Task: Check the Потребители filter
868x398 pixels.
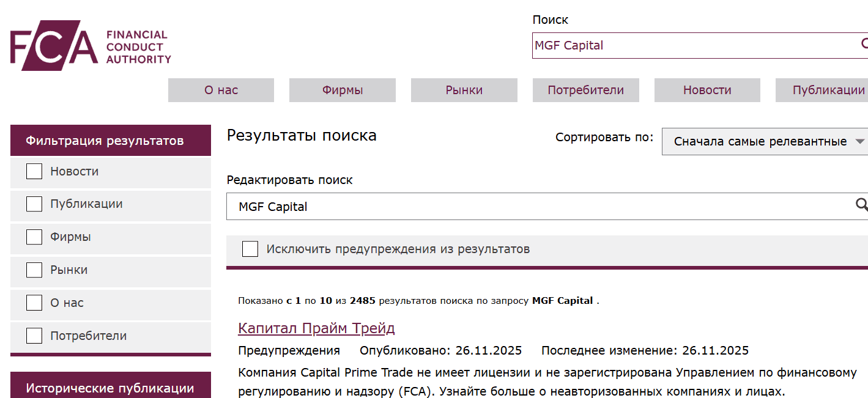Action: (34, 336)
